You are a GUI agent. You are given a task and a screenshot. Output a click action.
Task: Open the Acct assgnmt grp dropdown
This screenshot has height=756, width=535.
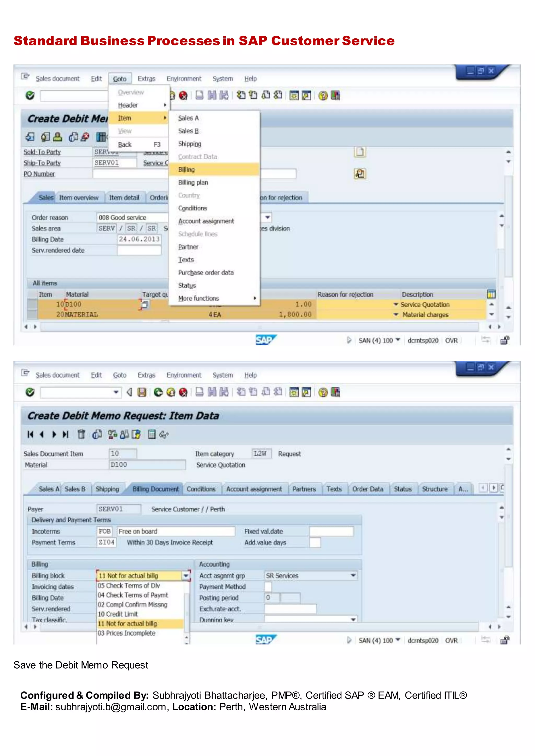(x=353, y=576)
